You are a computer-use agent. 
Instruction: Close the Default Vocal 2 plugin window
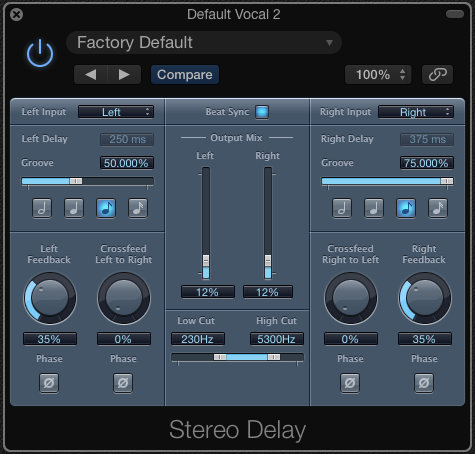(x=16, y=15)
